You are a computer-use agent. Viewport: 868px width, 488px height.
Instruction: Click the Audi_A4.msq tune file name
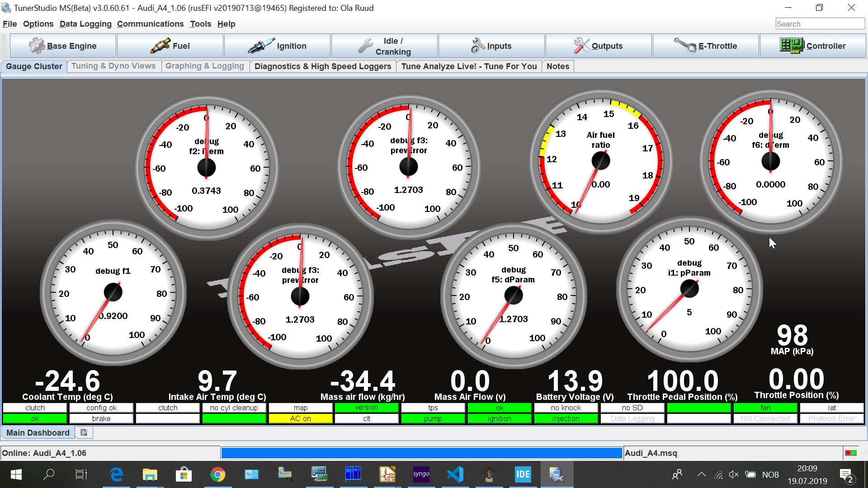651,453
